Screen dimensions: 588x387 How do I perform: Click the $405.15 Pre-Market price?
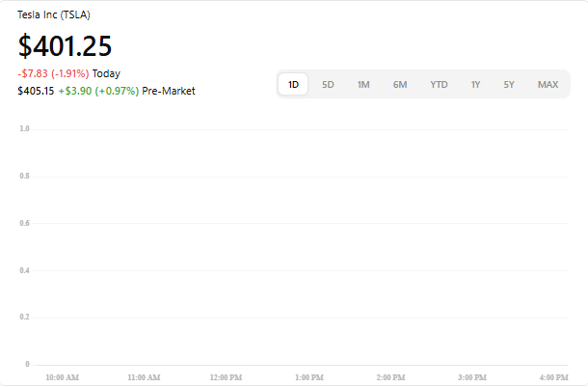(35, 91)
